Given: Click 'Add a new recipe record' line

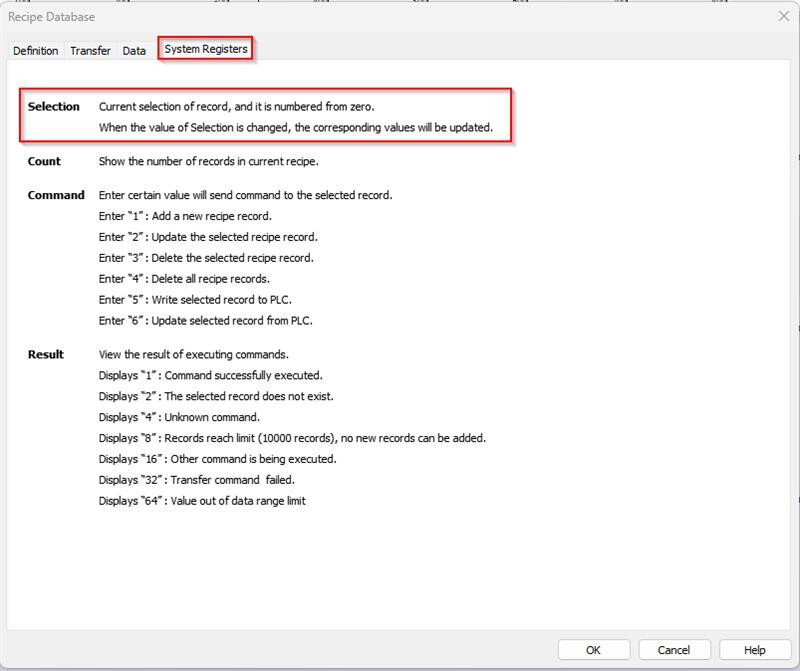Looking at the screenshot, I should point(185,216).
